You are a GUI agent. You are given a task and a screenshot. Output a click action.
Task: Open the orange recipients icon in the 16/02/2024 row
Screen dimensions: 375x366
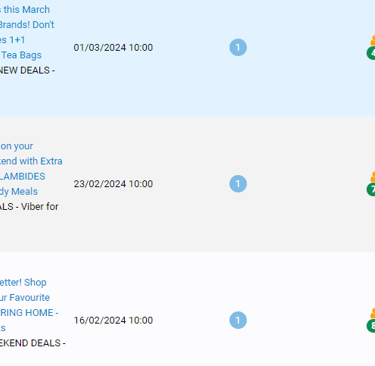373,313
